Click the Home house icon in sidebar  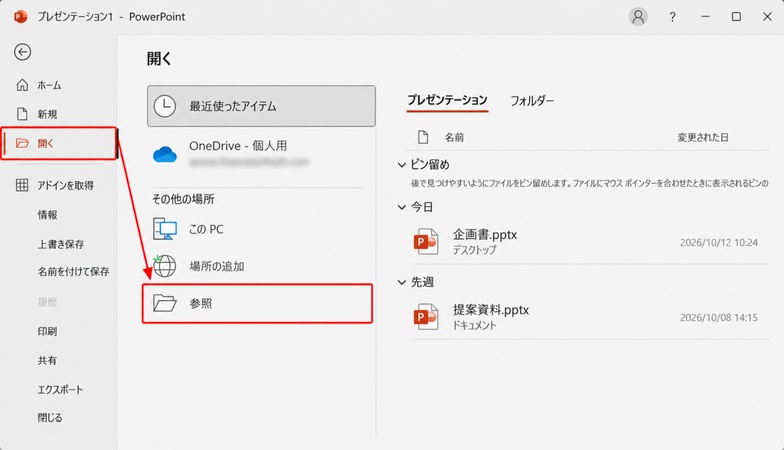coord(22,85)
